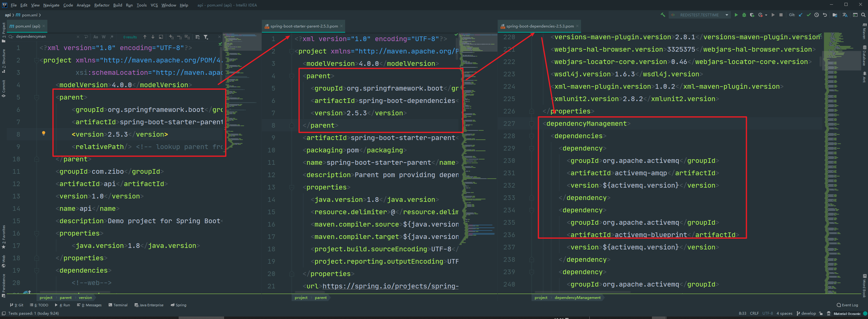Click the Stop square button in toolbar

click(x=781, y=15)
